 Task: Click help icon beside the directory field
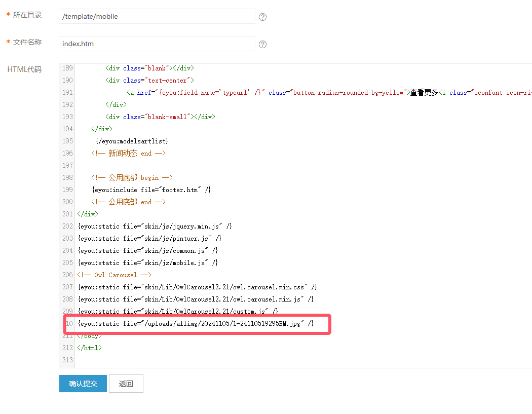click(262, 17)
